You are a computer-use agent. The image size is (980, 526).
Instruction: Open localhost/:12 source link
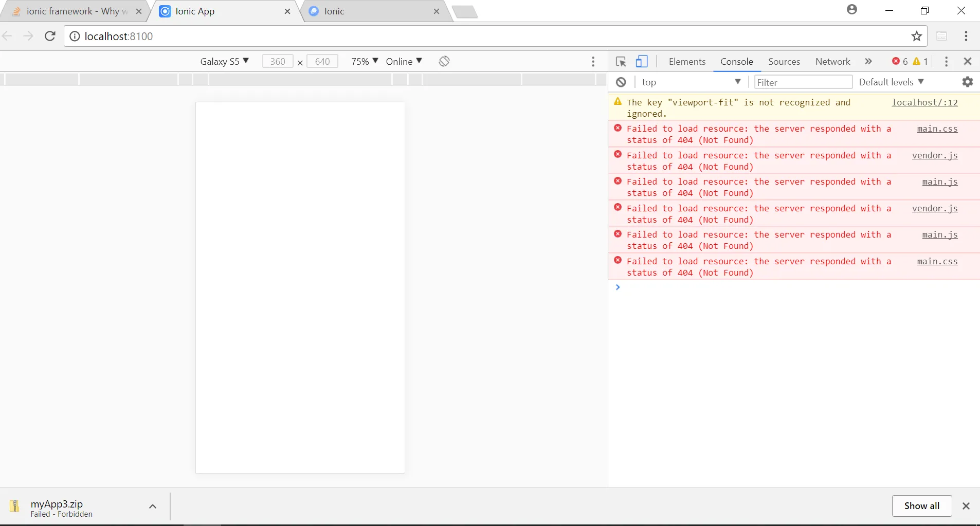click(x=924, y=102)
